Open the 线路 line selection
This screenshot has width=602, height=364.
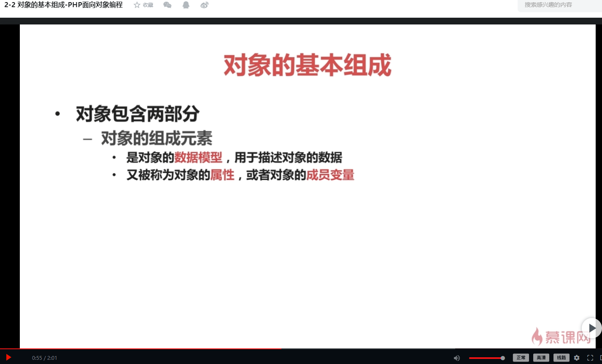tap(562, 357)
